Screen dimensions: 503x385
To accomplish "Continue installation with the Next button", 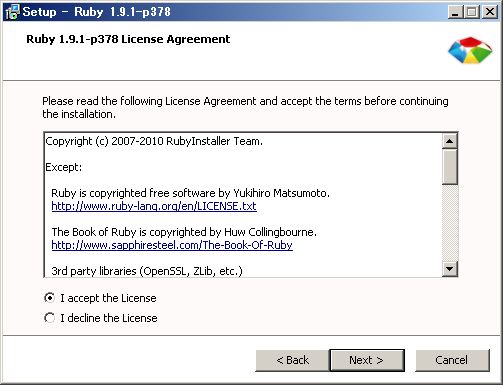I will pos(367,360).
